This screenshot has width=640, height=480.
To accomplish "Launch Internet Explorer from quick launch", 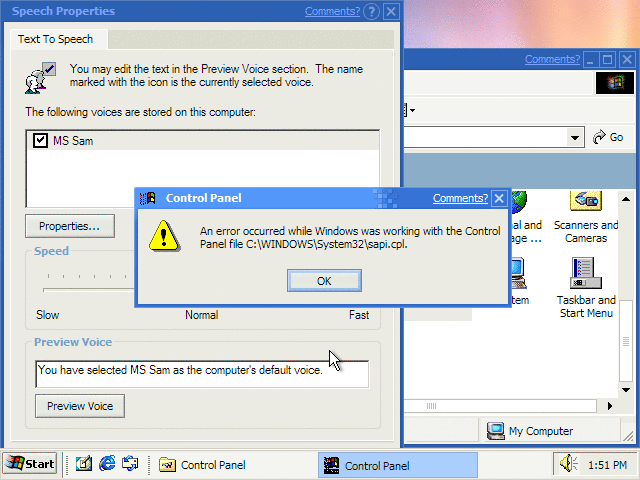I will coord(107,464).
